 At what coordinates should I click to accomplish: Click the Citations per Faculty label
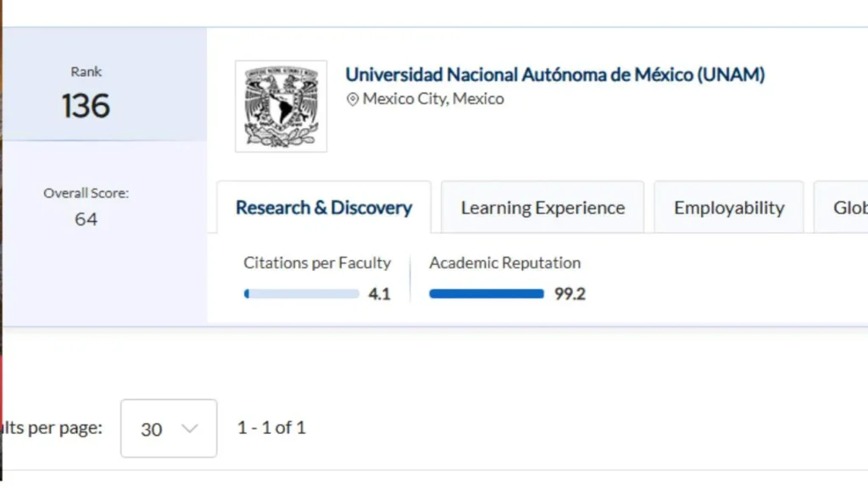[x=317, y=263]
